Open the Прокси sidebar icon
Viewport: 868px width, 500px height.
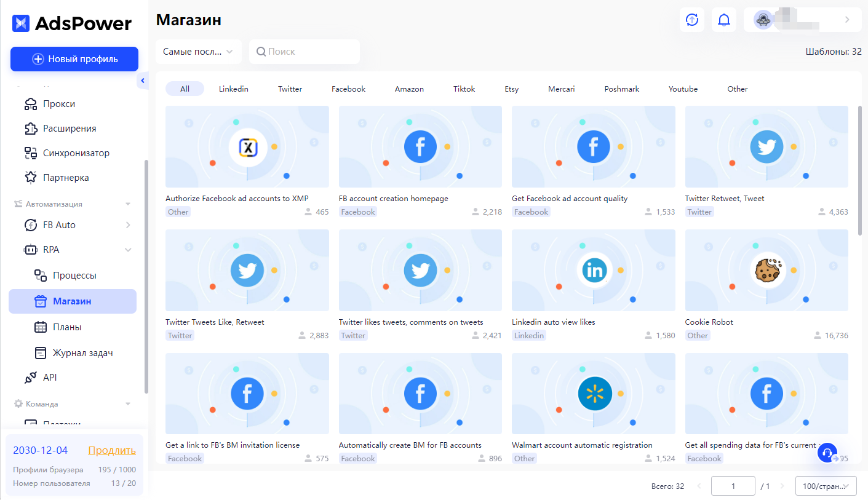click(x=31, y=104)
